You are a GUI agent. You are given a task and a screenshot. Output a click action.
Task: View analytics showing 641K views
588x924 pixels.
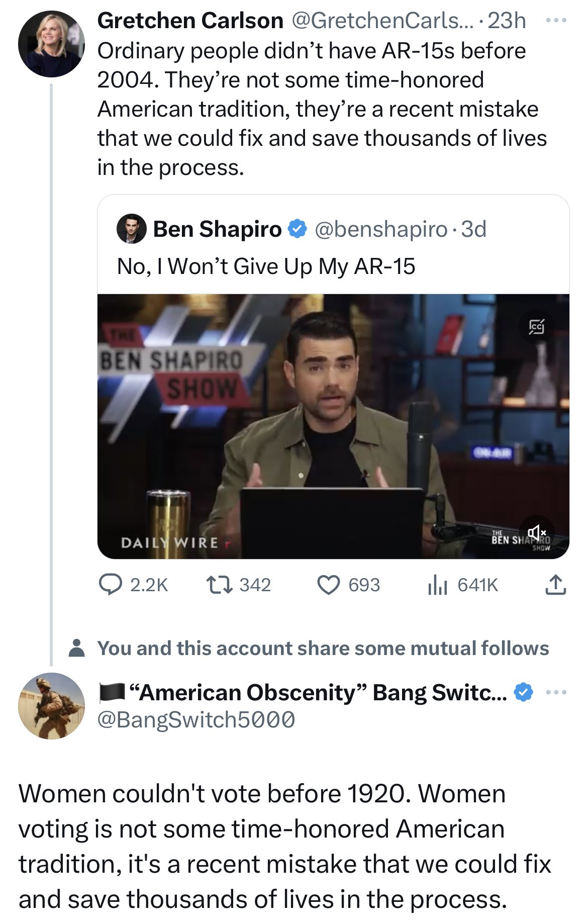click(462, 585)
